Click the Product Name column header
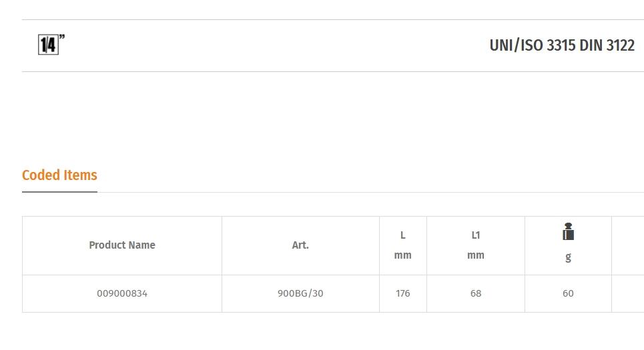 click(122, 245)
